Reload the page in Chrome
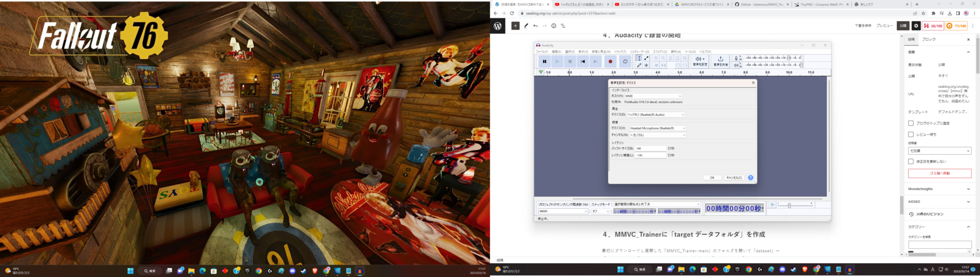980x277 pixels. coord(512,13)
